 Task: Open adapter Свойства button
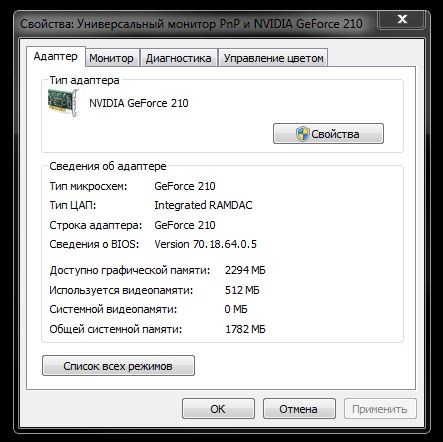pyautogui.click(x=328, y=134)
